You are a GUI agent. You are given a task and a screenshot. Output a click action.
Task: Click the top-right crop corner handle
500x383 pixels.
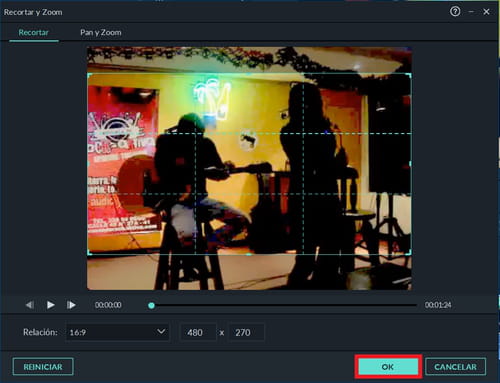(410, 75)
